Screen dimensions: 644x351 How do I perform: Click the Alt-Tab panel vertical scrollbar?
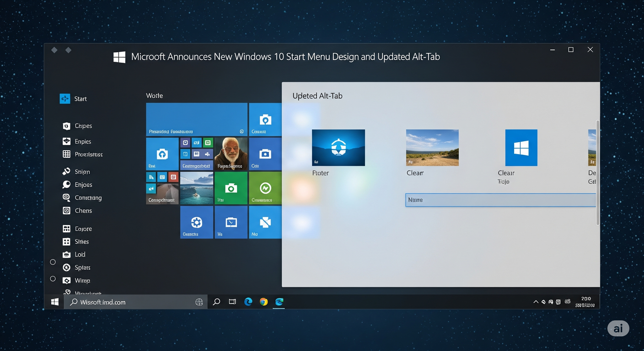tap(597, 173)
